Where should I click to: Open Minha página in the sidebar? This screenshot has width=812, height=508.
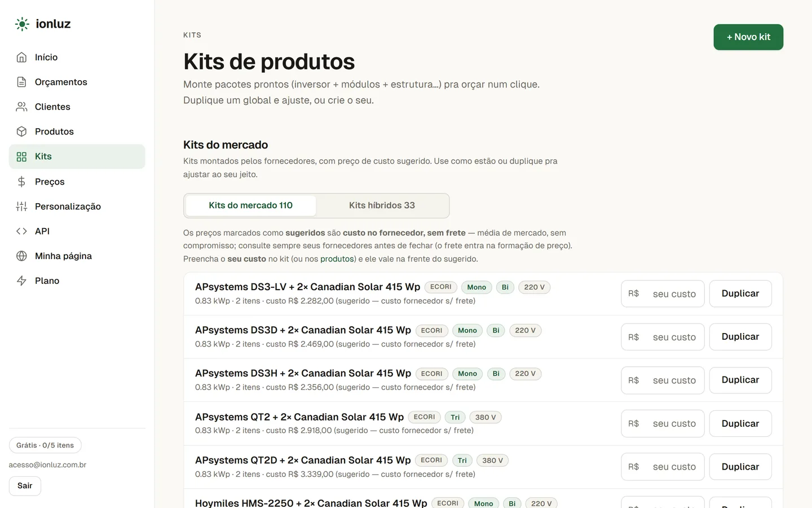coord(77,256)
